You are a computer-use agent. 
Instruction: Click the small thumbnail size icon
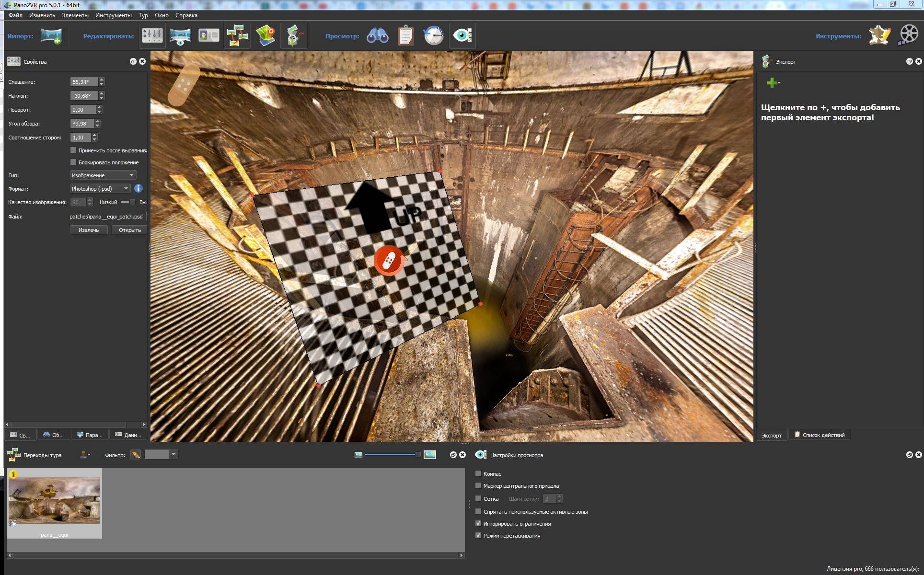(x=358, y=455)
